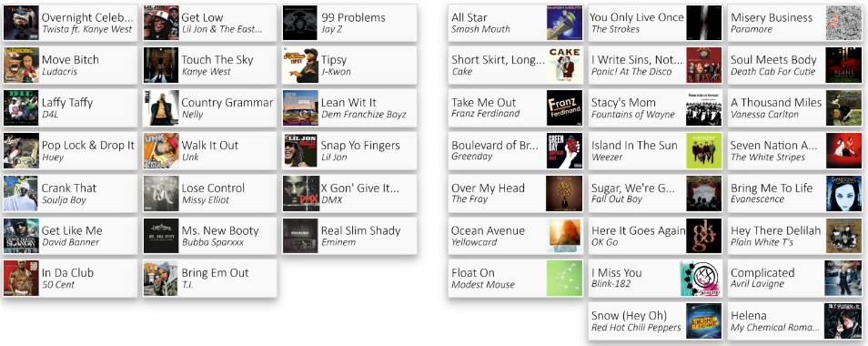Select Helena by My Chemical Romance

point(795,321)
